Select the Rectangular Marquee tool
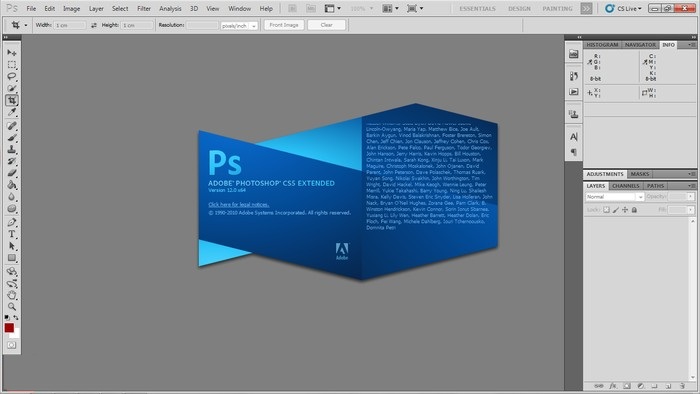Viewport: 700px width, 394px height. pos(12,65)
